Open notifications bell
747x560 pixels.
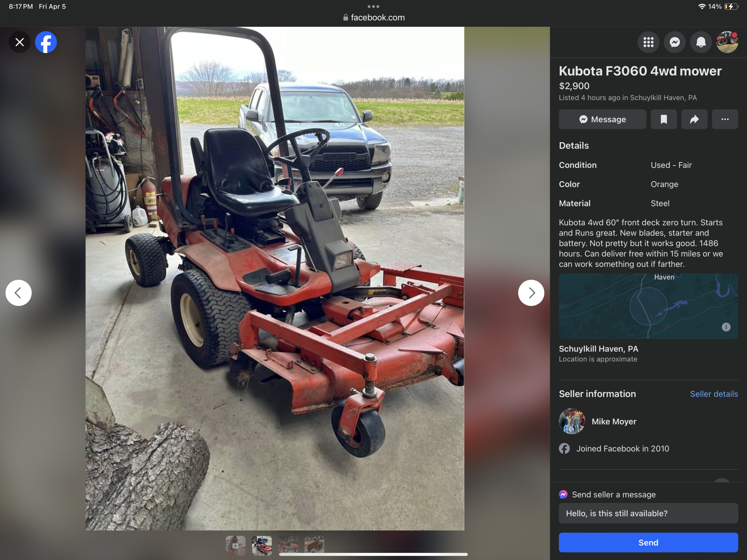click(x=701, y=42)
